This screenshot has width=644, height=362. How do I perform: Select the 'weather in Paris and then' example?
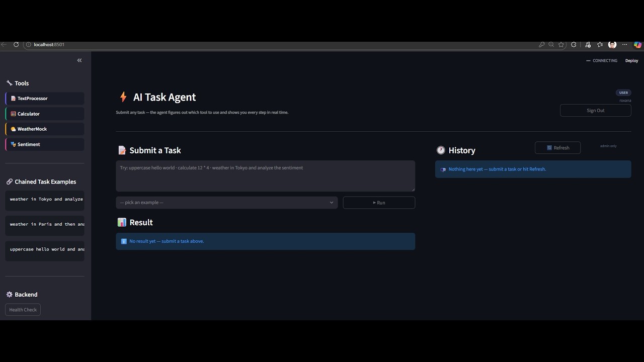click(x=45, y=225)
